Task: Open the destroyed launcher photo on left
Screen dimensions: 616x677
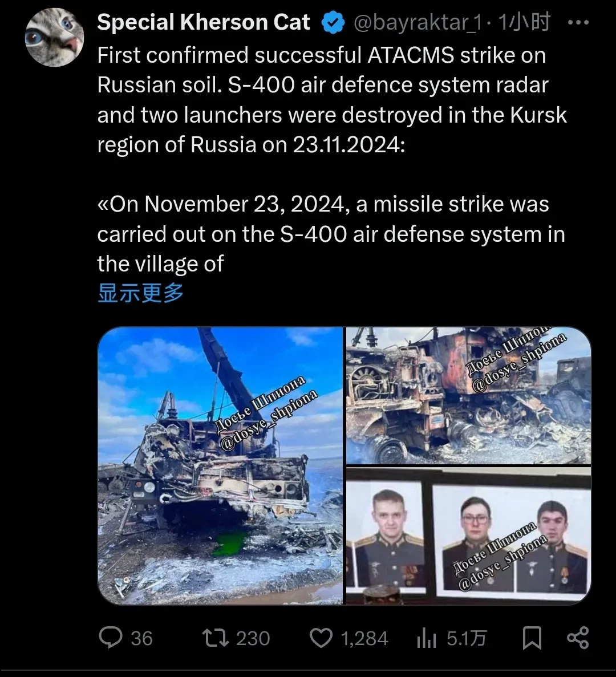Action: point(220,465)
